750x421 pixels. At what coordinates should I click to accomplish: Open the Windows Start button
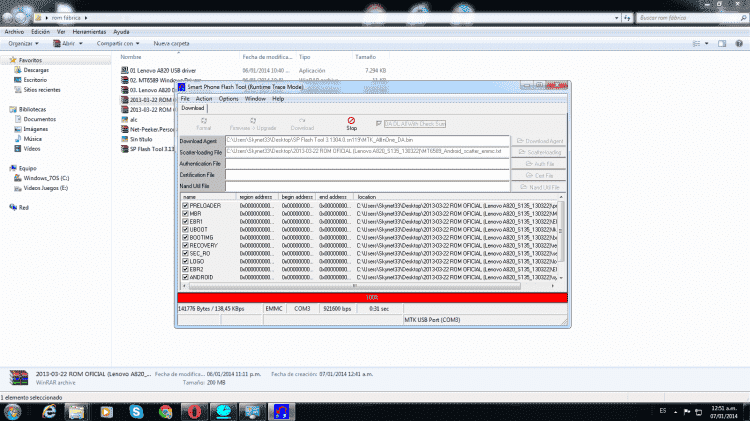click(x=12, y=412)
